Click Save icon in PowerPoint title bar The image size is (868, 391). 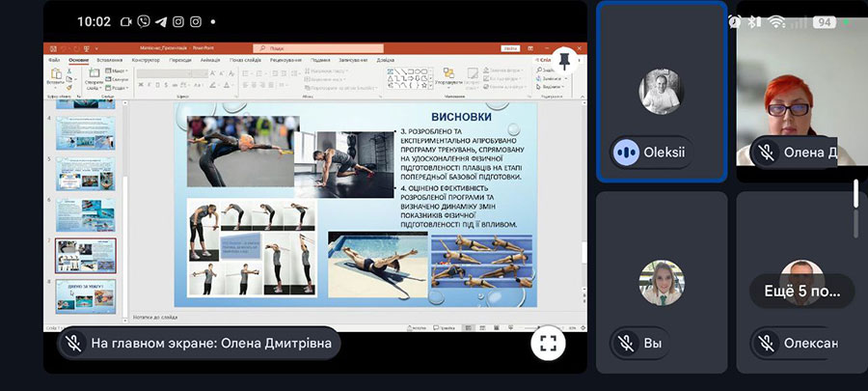[x=53, y=48]
